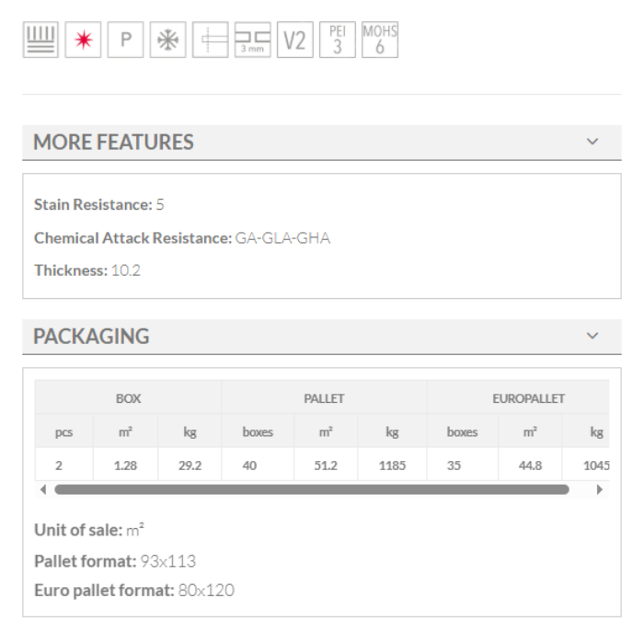Screen dimensions: 644x644
Task: Click the PACKAGING header title
Action: (91, 337)
